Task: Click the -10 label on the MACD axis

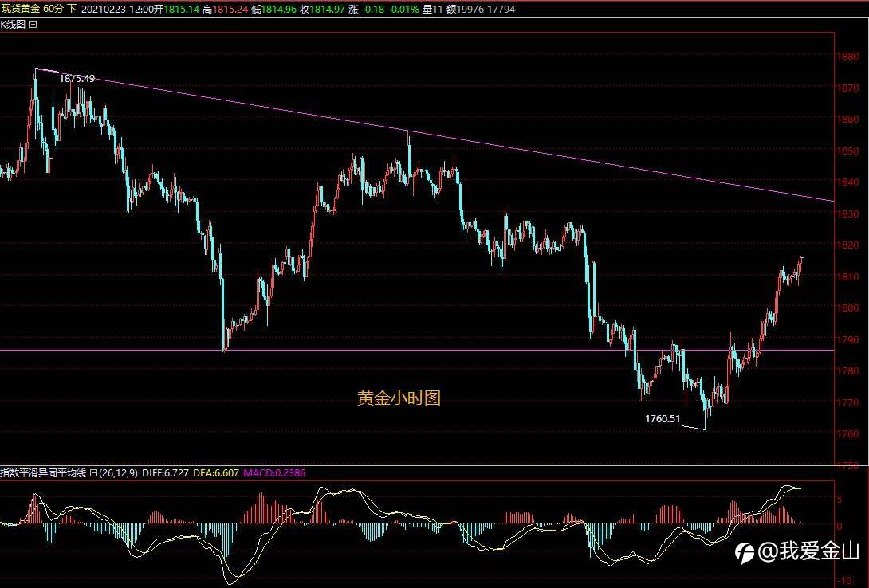Action: click(844, 580)
